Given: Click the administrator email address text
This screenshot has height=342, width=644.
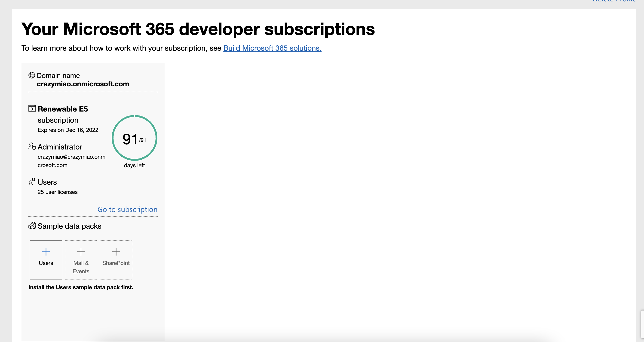Looking at the screenshot, I should pyautogui.click(x=72, y=161).
